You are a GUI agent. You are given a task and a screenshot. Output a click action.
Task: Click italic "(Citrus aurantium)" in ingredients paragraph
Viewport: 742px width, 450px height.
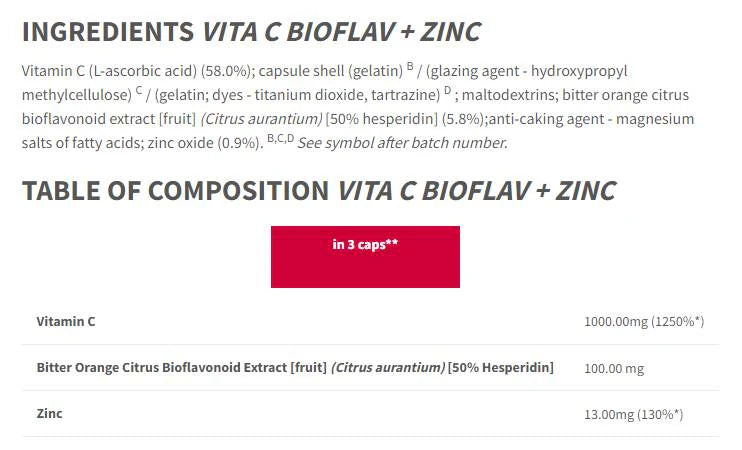(x=260, y=120)
